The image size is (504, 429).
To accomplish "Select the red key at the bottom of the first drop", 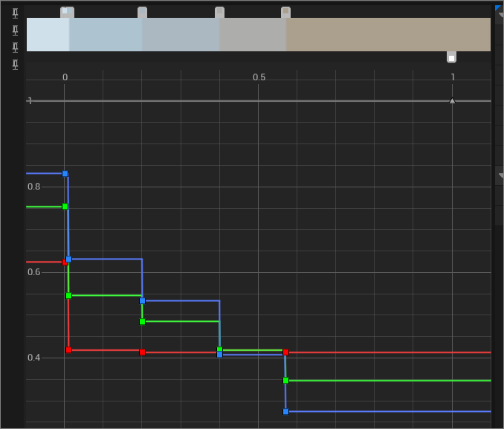I will tap(69, 350).
